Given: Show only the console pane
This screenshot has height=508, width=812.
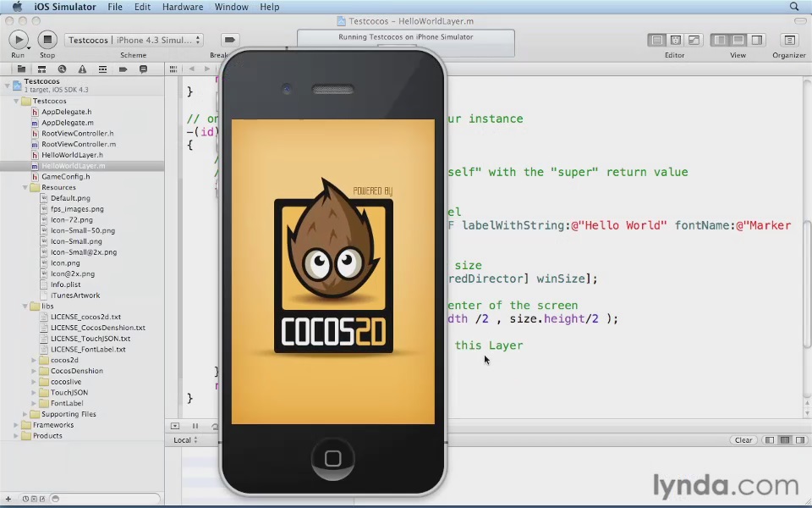Looking at the screenshot, I should pyautogui.click(x=801, y=440).
